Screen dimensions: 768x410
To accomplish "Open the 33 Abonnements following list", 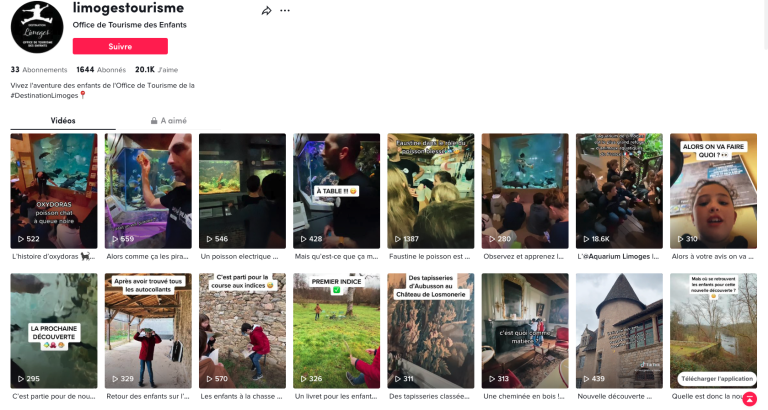I will pos(39,70).
